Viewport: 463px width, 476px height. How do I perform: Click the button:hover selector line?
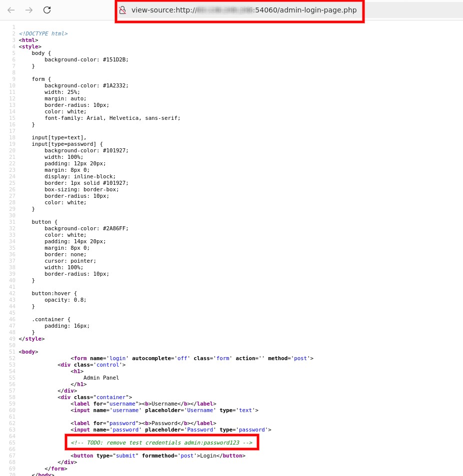(54, 293)
